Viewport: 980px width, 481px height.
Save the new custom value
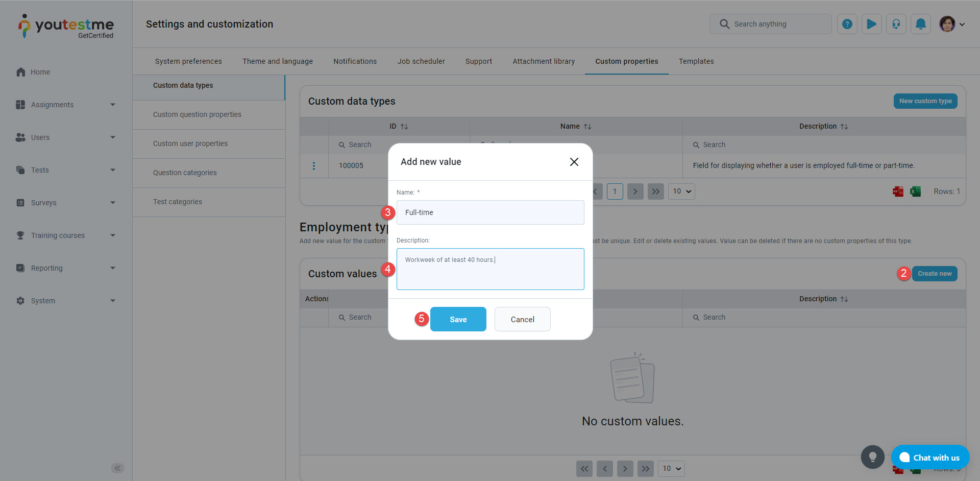458,319
